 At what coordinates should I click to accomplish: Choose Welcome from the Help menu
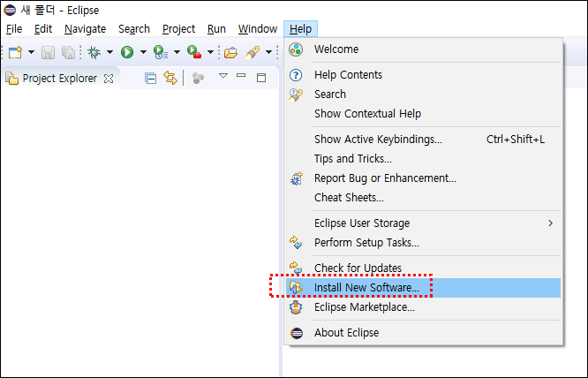click(x=424, y=49)
